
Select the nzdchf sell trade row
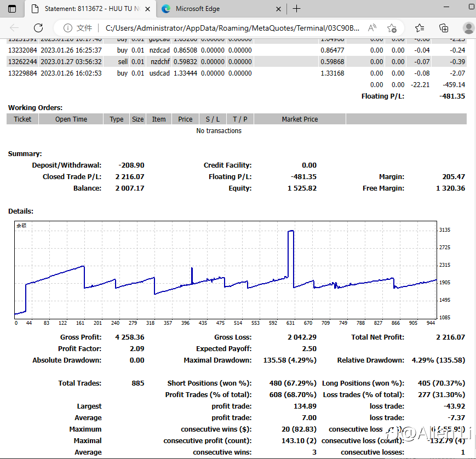tap(164, 62)
